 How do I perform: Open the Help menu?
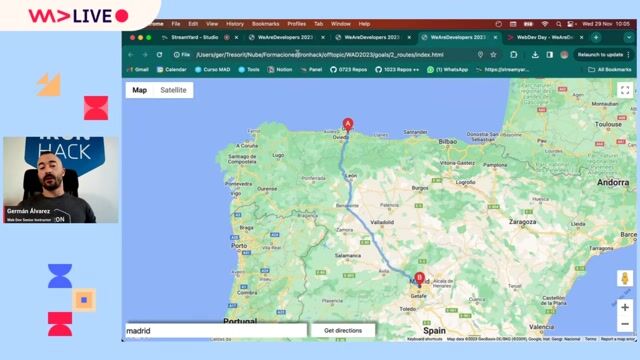coord(364,24)
